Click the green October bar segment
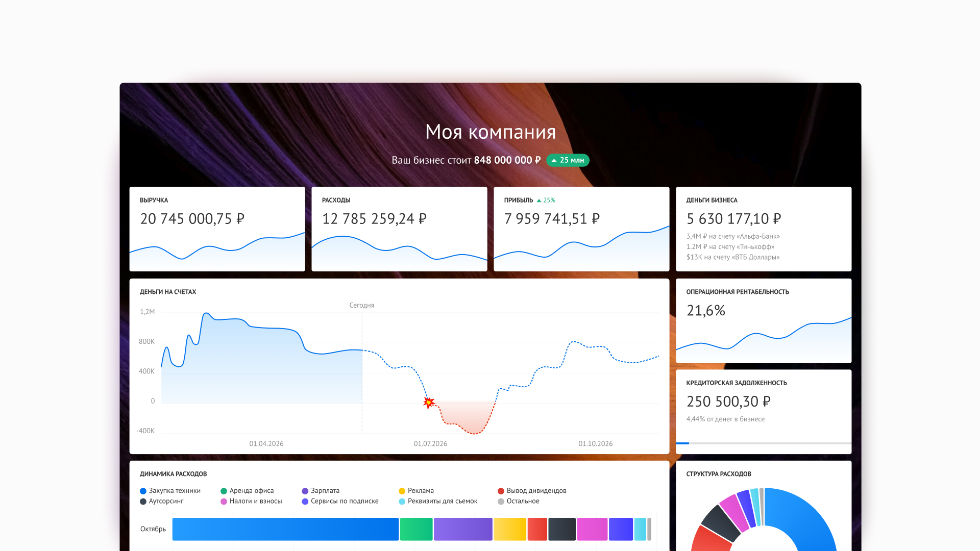The width and height of the screenshot is (980, 551). 416,529
